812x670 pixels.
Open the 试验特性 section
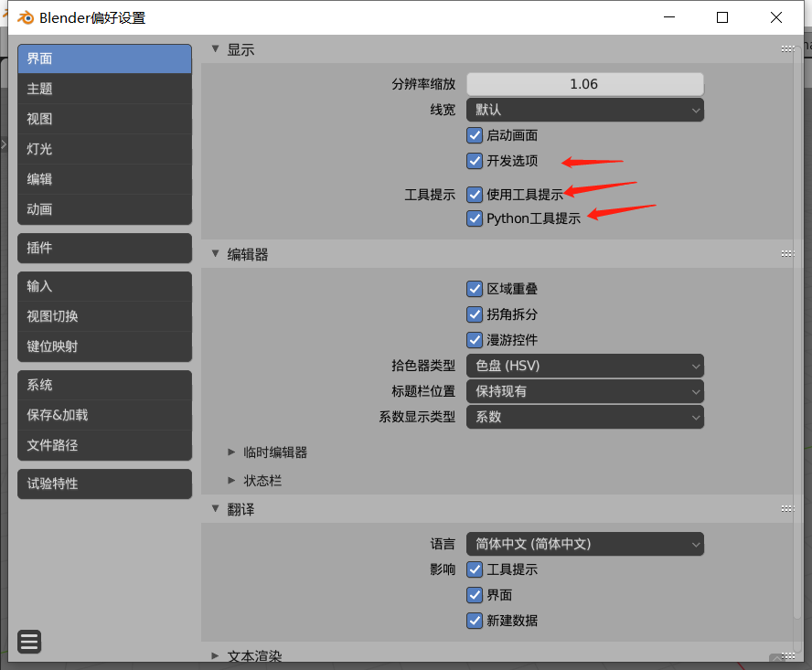pos(104,484)
